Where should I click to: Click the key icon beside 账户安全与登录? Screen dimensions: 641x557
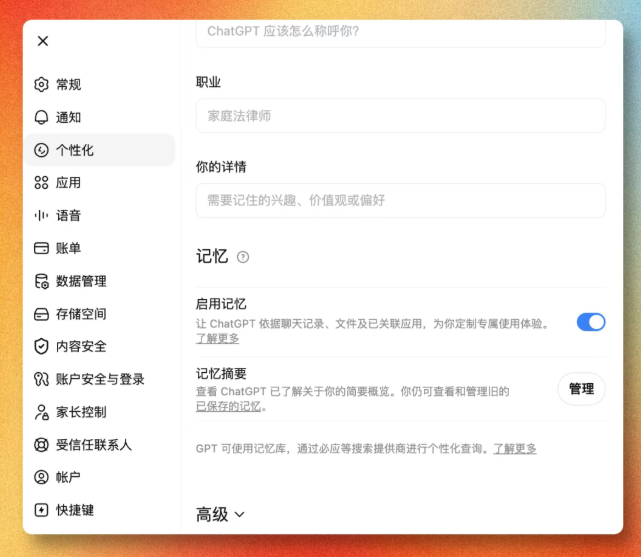click(41, 379)
